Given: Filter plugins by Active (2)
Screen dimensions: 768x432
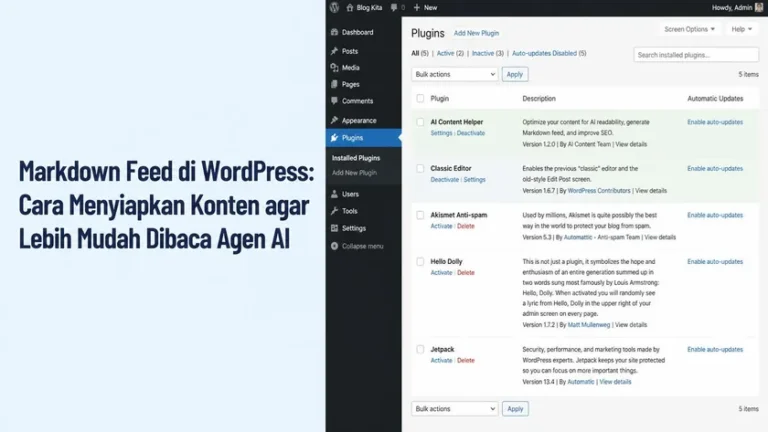Looking at the screenshot, I should (450, 53).
